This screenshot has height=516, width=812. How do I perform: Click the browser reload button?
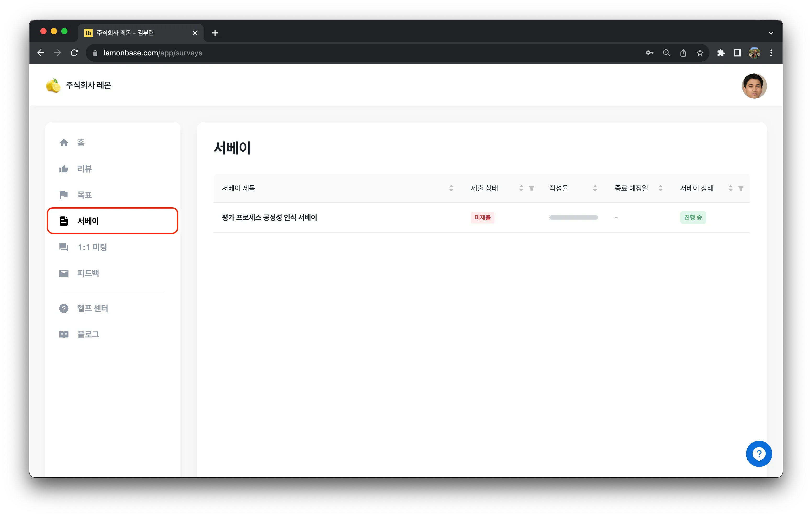(x=75, y=53)
